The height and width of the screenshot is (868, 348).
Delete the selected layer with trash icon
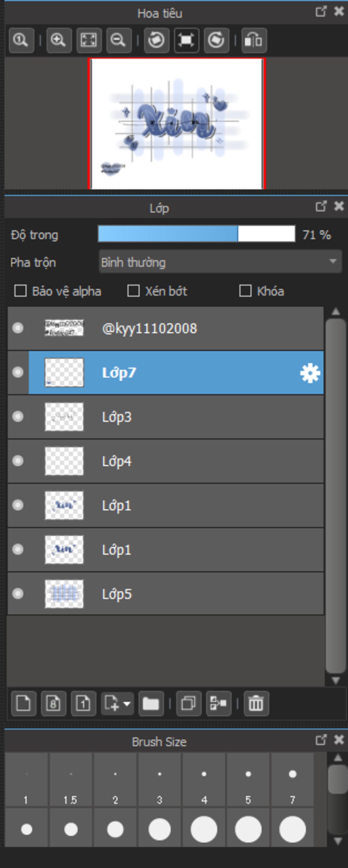(256, 703)
